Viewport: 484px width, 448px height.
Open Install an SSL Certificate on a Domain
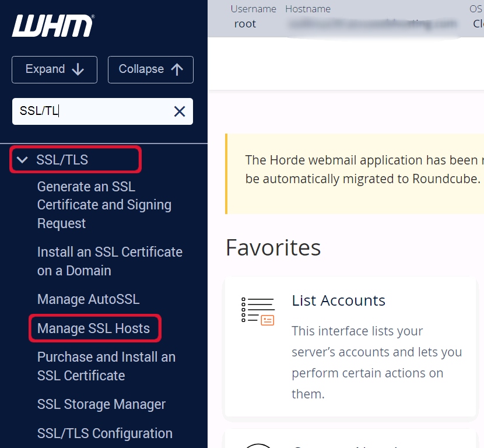(x=110, y=261)
